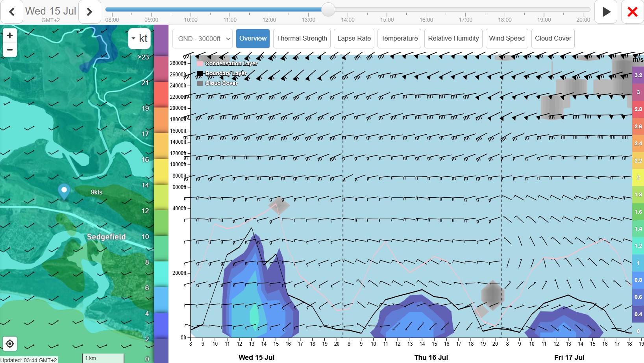Select the Thermal Strength tab

pyautogui.click(x=302, y=39)
